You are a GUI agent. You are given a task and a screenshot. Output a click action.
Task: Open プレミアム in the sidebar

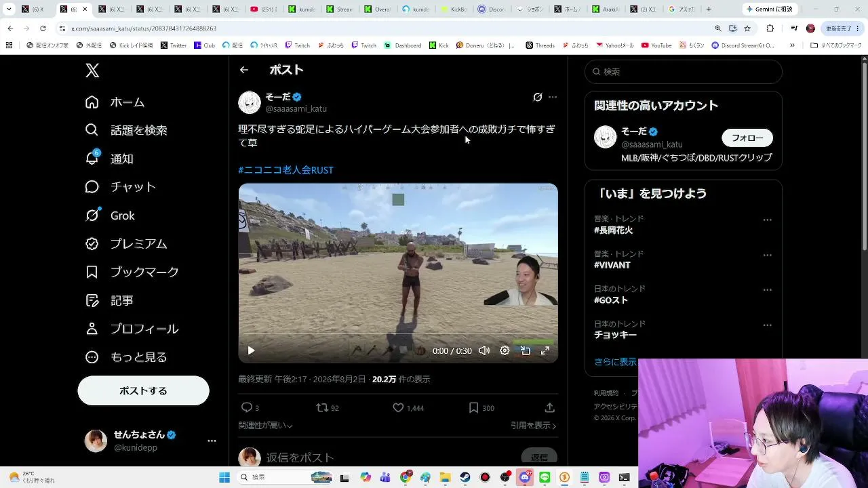point(126,244)
